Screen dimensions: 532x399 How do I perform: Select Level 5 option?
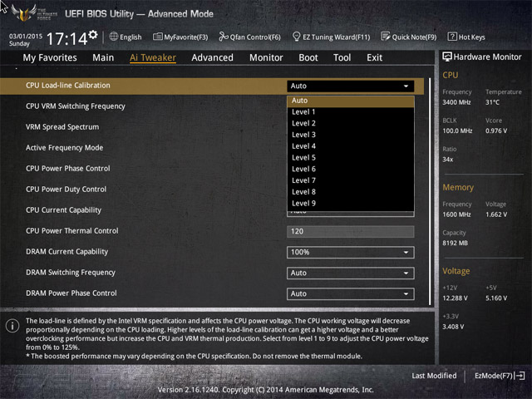click(x=351, y=158)
